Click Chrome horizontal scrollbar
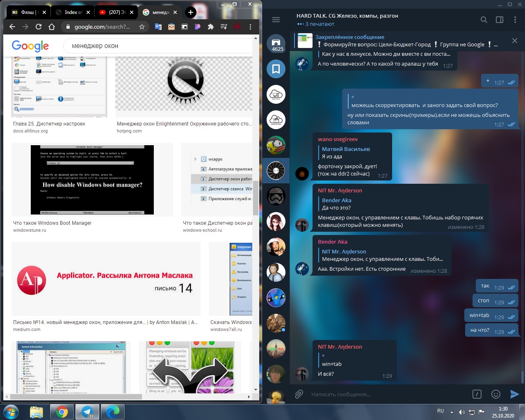This screenshot has height=420, width=525. (76, 397)
